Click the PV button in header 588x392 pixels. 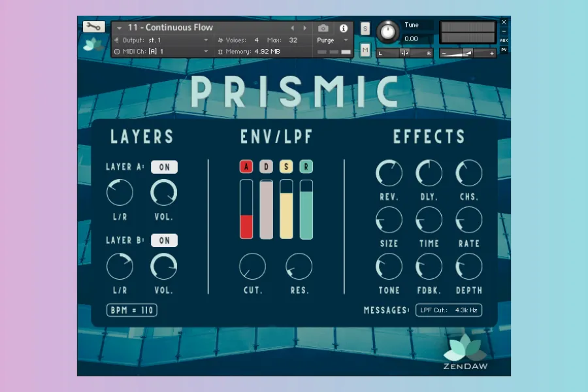pyautogui.click(x=504, y=50)
